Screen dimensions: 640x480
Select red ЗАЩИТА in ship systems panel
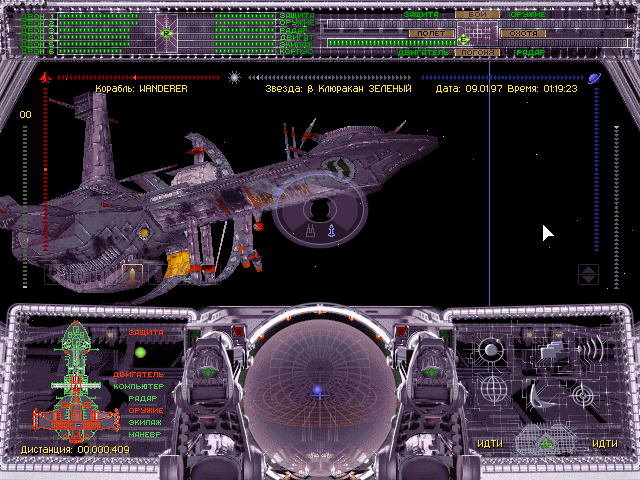[x=146, y=333]
